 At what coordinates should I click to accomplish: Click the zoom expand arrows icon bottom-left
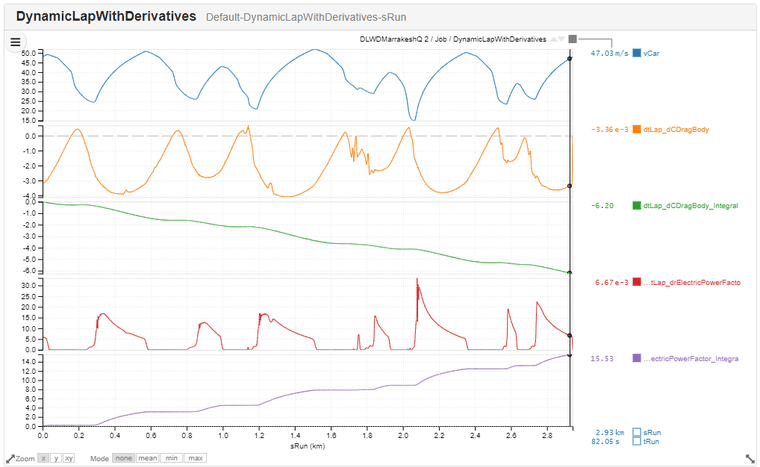click(x=11, y=458)
